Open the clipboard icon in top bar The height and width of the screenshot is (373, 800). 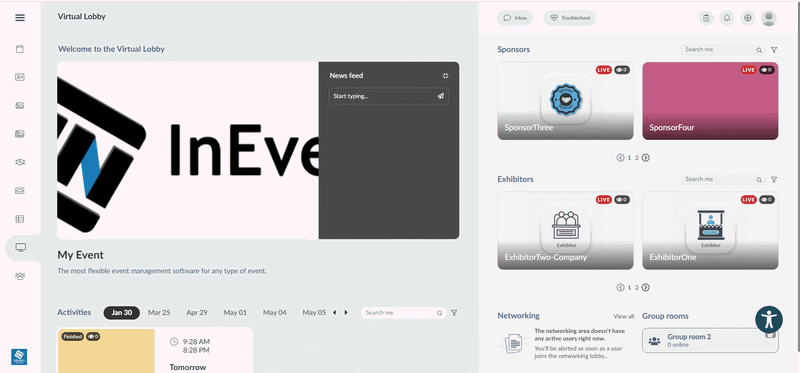706,18
